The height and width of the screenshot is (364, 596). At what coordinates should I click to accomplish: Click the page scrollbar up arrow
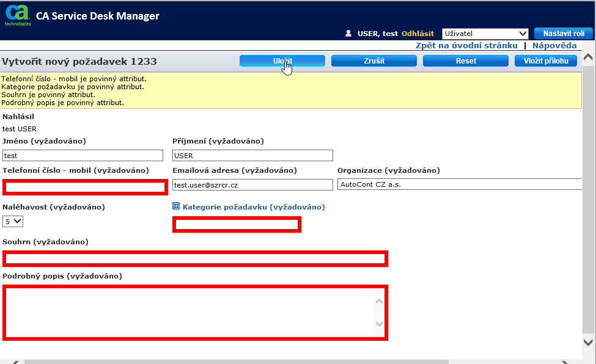(x=588, y=57)
